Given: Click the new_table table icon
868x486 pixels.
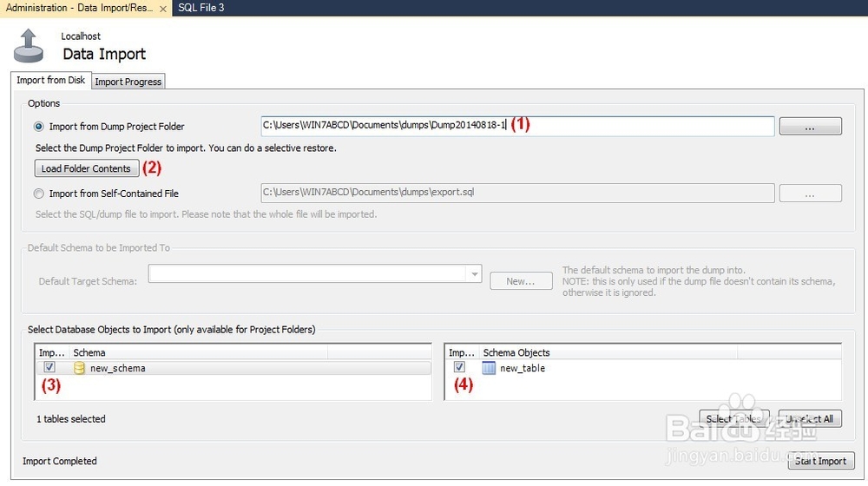Looking at the screenshot, I should point(489,368).
